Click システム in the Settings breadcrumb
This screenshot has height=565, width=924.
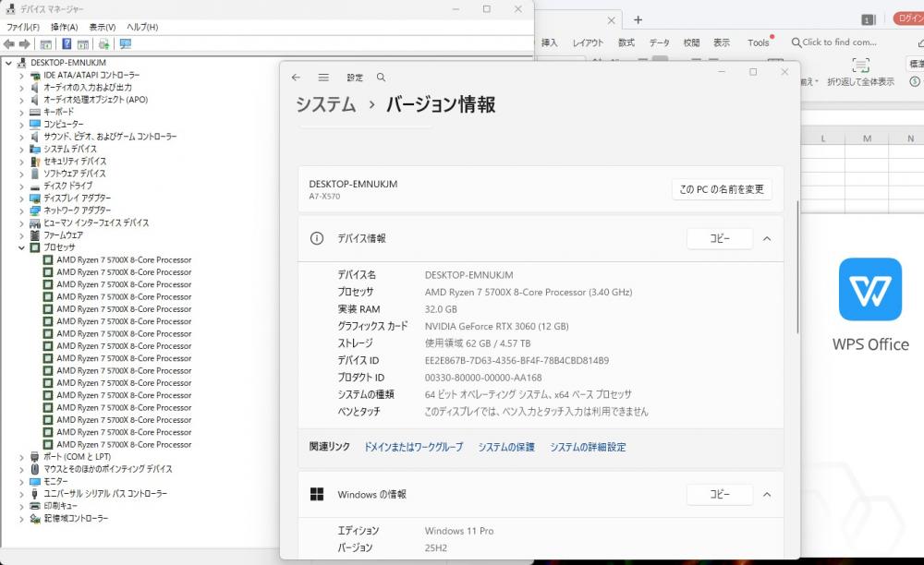click(x=326, y=104)
